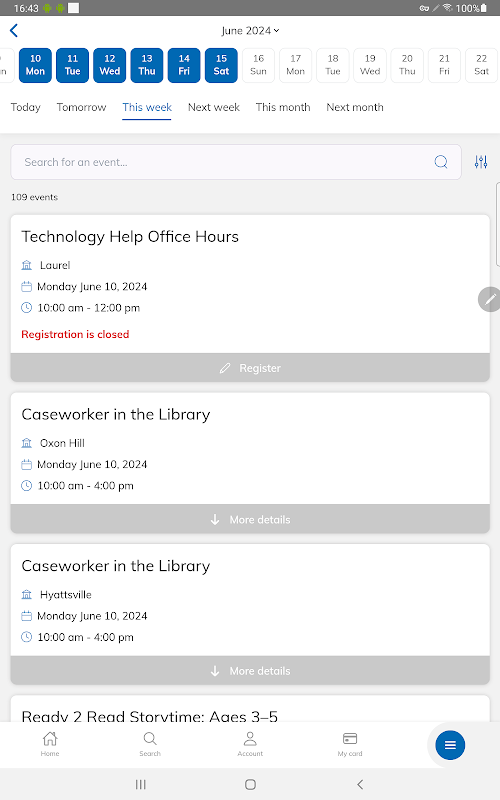Tap Android home button
500x800 pixels.
click(x=250, y=784)
